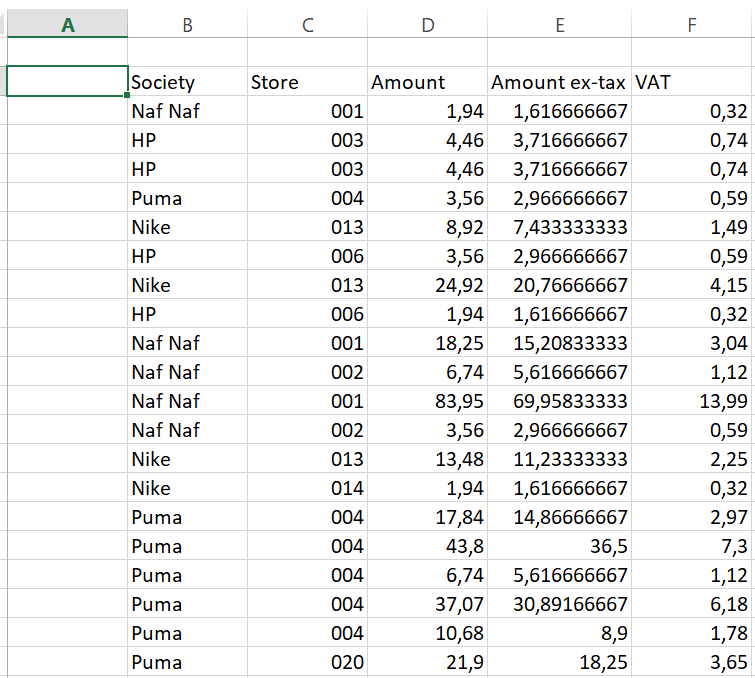Click the Society header cell
Image resolution: width=755 pixels, height=678 pixels.
coord(187,81)
